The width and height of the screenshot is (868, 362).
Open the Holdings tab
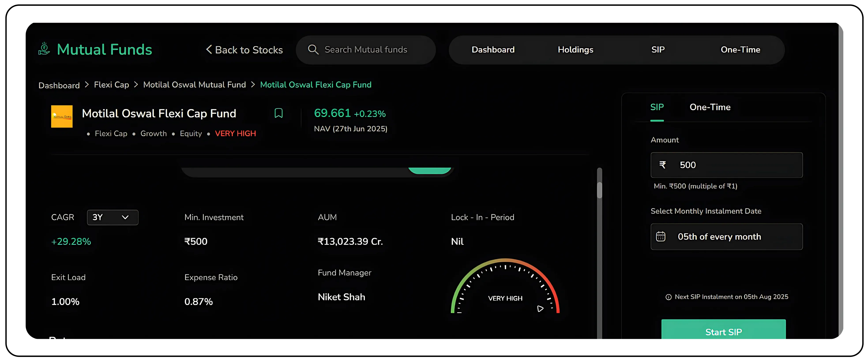575,50
